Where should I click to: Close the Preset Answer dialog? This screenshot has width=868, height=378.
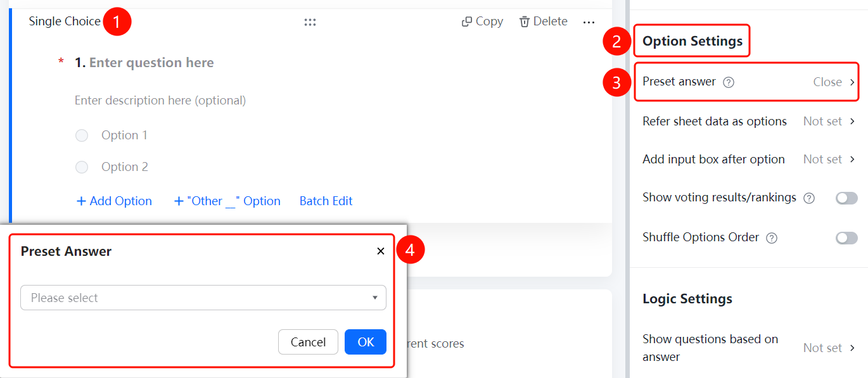(381, 251)
